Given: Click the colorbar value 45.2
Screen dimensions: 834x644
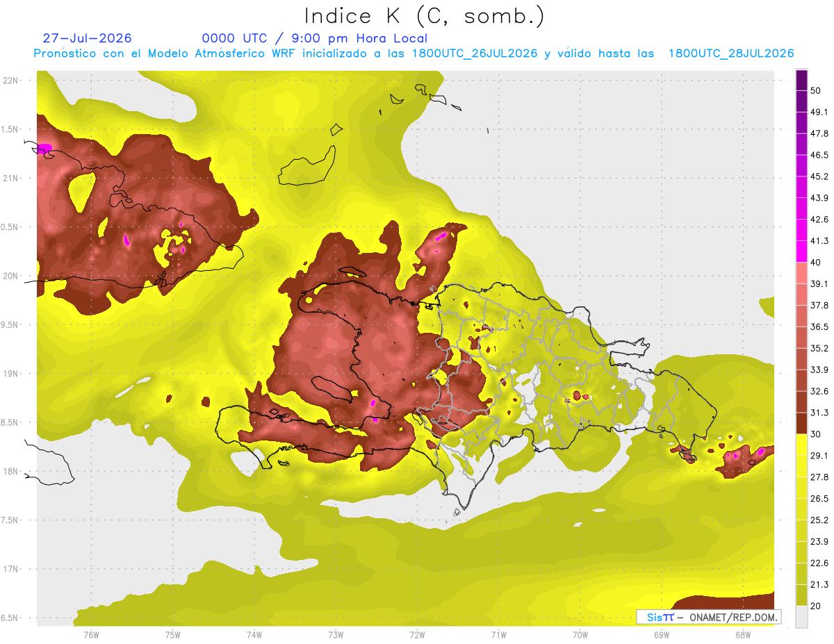Looking at the screenshot, I should point(819,176).
